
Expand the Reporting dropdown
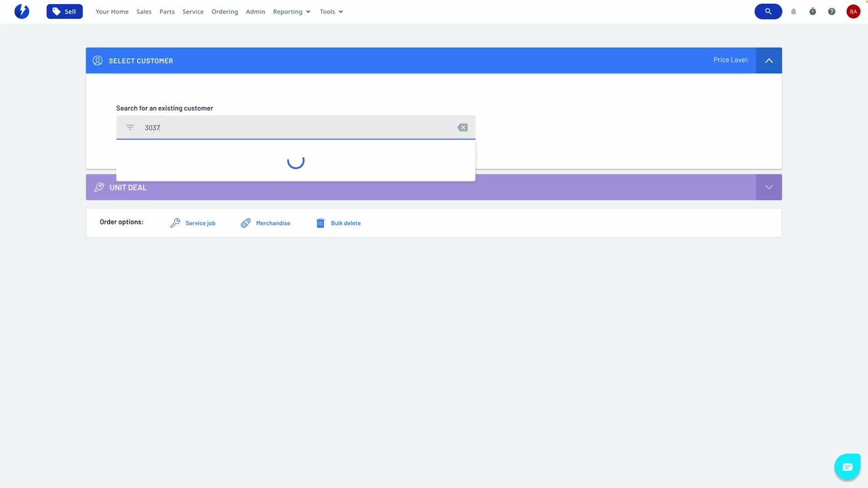[x=292, y=12]
